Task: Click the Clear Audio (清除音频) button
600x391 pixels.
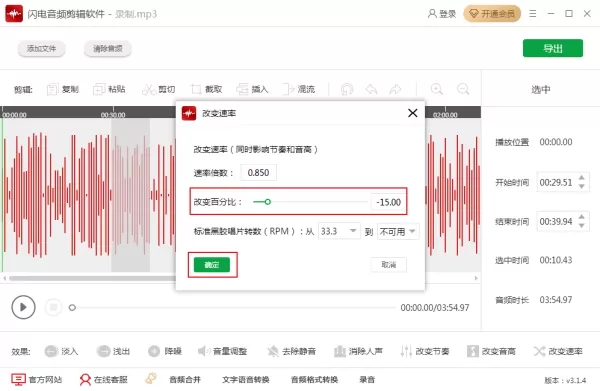Action: point(108,49)
